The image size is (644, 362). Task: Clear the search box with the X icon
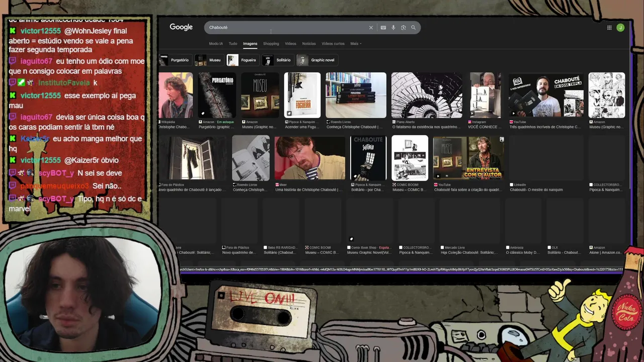[x=371, y=28]
